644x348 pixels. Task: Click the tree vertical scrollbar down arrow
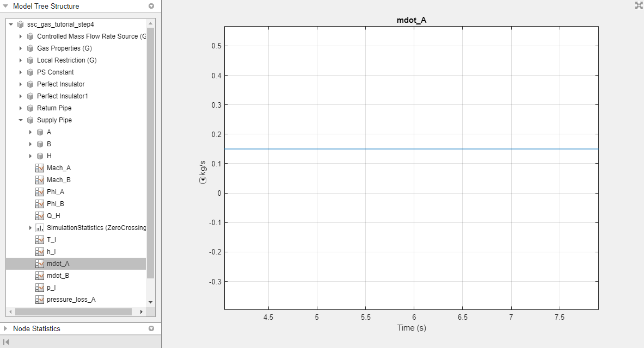pos(150,302)
